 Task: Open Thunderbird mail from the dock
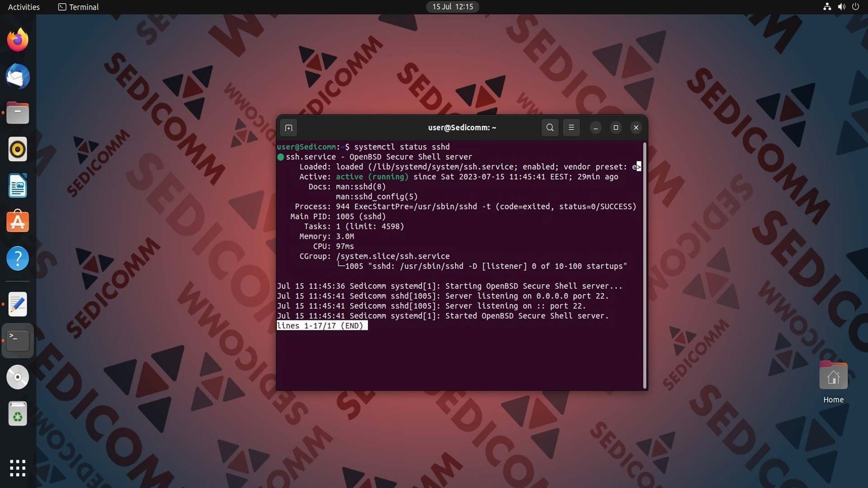18,76
